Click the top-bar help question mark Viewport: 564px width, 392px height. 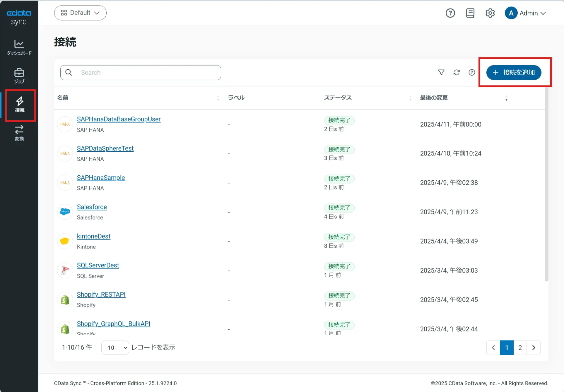click(450, 13)
